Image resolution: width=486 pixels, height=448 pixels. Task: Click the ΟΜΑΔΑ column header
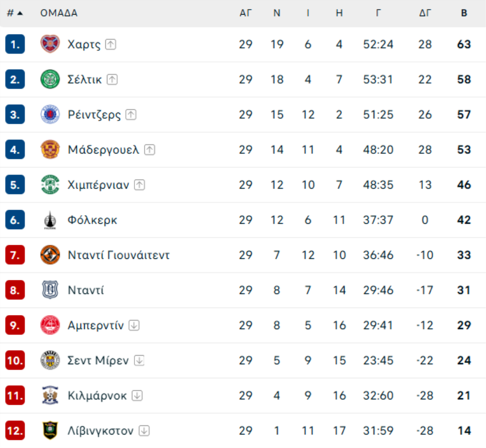point(59,13)
